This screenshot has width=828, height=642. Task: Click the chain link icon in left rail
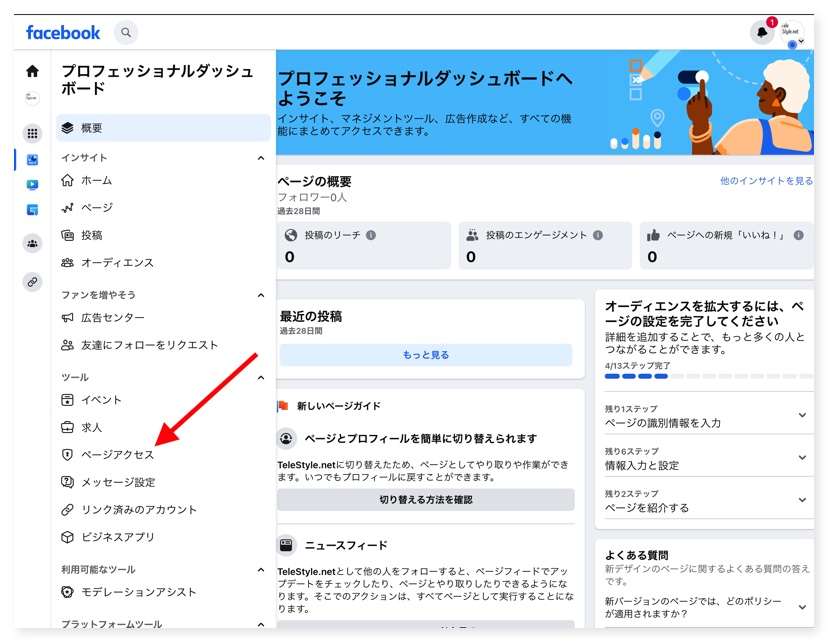[32, 282]
